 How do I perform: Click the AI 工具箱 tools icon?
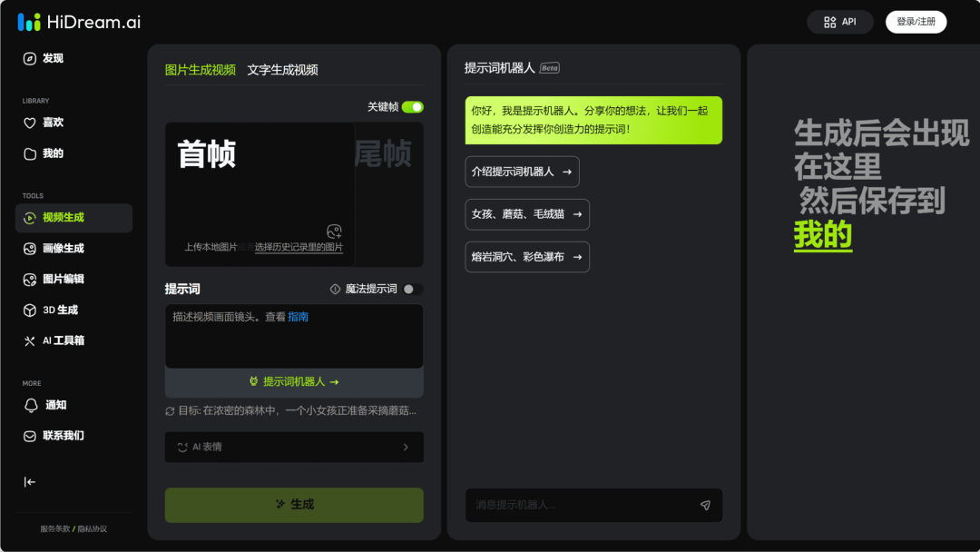[x=29, y=340]
